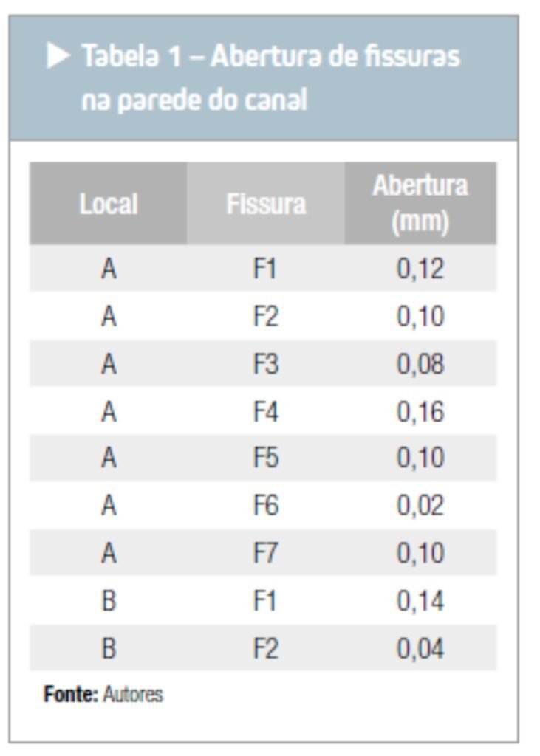The width and height of the screenshot is (540, 756).
Task: Click value 0,12 in first row
Action: 420,269
